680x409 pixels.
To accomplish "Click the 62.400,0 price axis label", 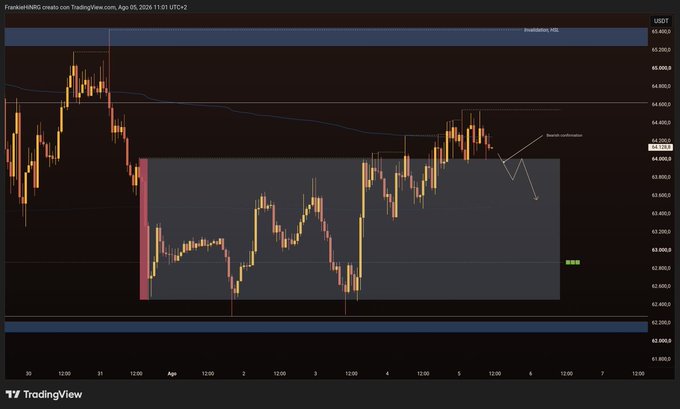I will pyautogui.click(x=661, y=304).
